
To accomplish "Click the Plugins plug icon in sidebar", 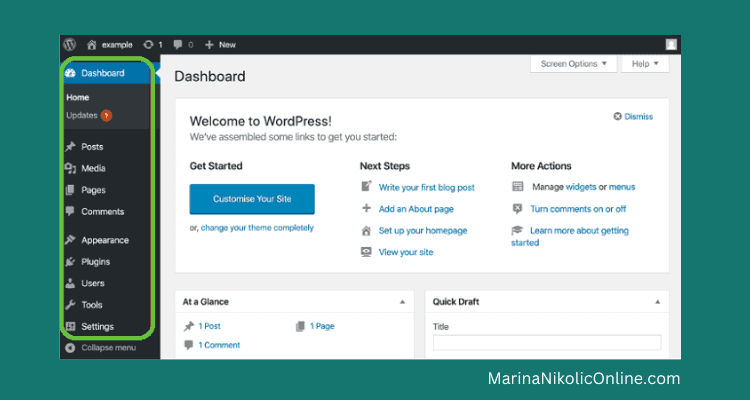I will pos(70,262).
